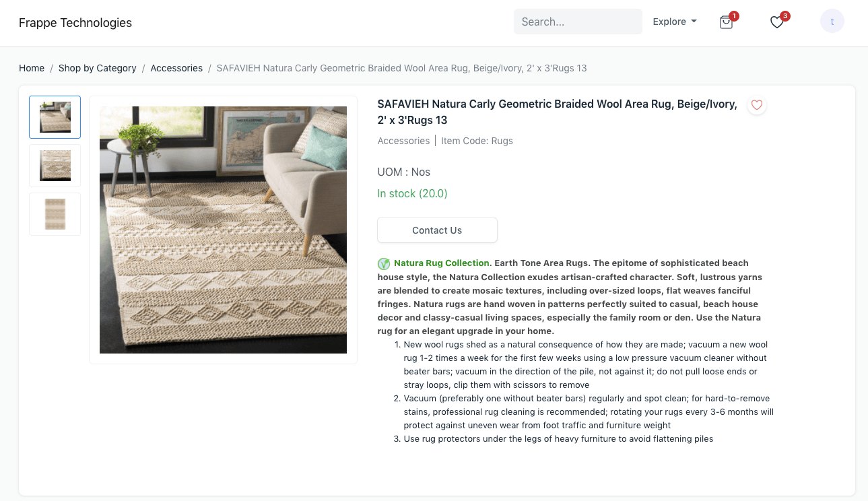868x501 pixels.
Task: Open the user account avatar menu
Action: [x=832, y=21]
